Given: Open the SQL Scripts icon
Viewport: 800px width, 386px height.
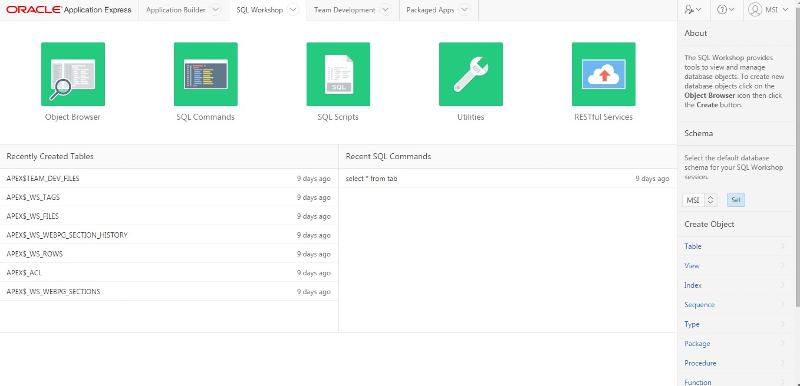Looking at the screenshot, I should click(x=338, y=74).
